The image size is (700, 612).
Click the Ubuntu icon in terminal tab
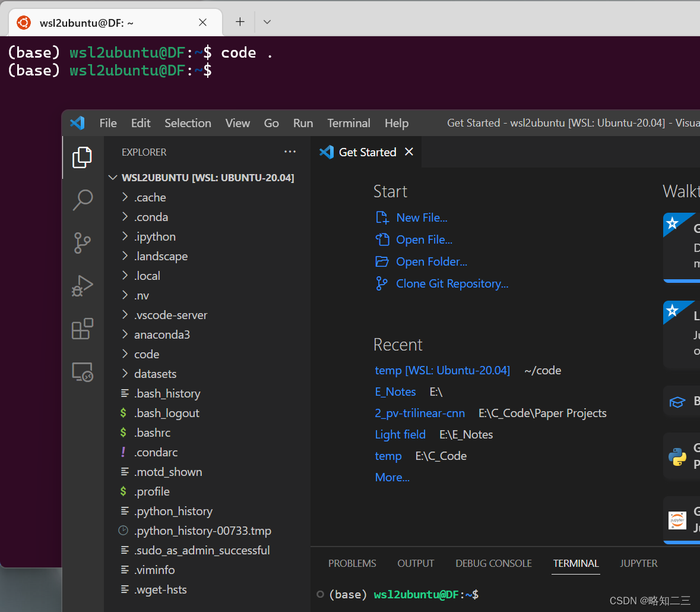coord(24,23)
